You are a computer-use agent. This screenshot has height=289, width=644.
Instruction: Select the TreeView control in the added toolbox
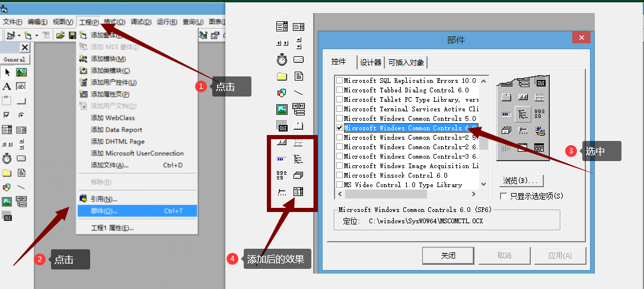point(299,159)
